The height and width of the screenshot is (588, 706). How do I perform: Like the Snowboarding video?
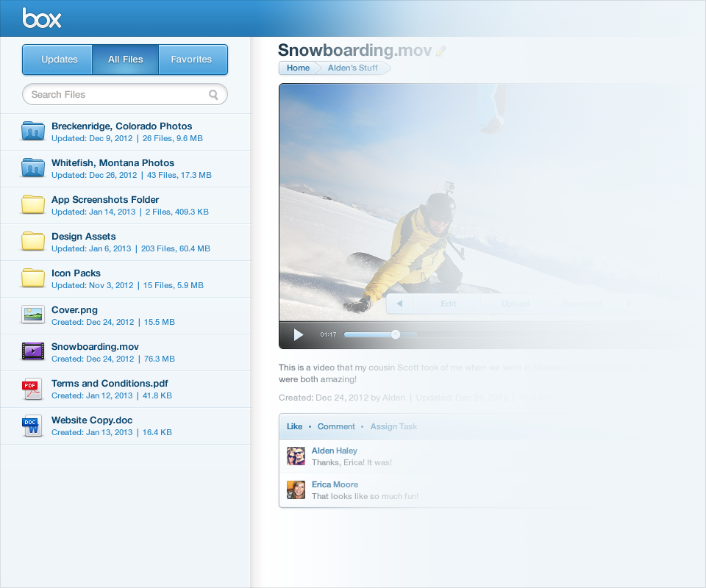[294, 426]
